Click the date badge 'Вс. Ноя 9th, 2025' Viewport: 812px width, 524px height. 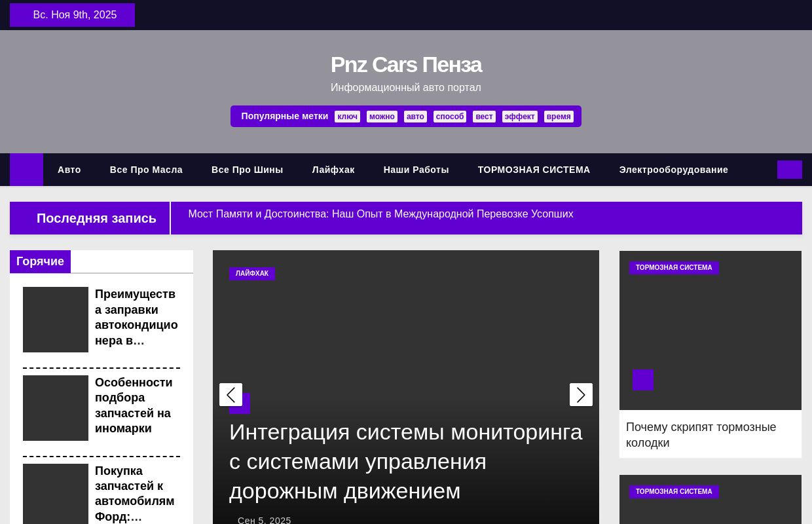pyautogui.click(x=75, y=14)
